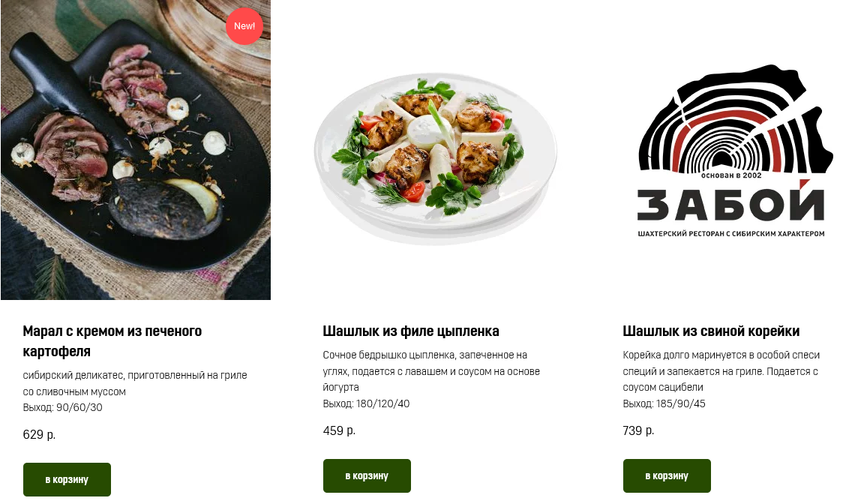Click chicken description mentioning лавашем
861x504 pixels.
pos(431,371)
